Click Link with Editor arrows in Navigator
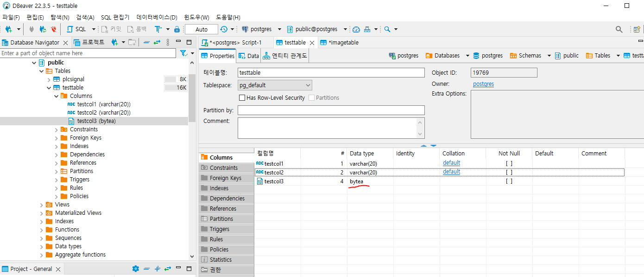The width and height of the screenshot is (644, 277). coord(157,42)
